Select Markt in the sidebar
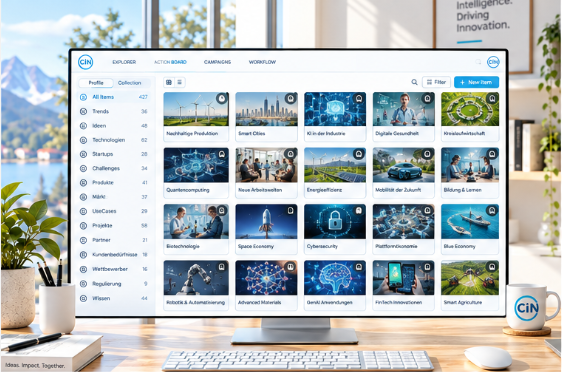The image size is (562, 372). point(114,197)
